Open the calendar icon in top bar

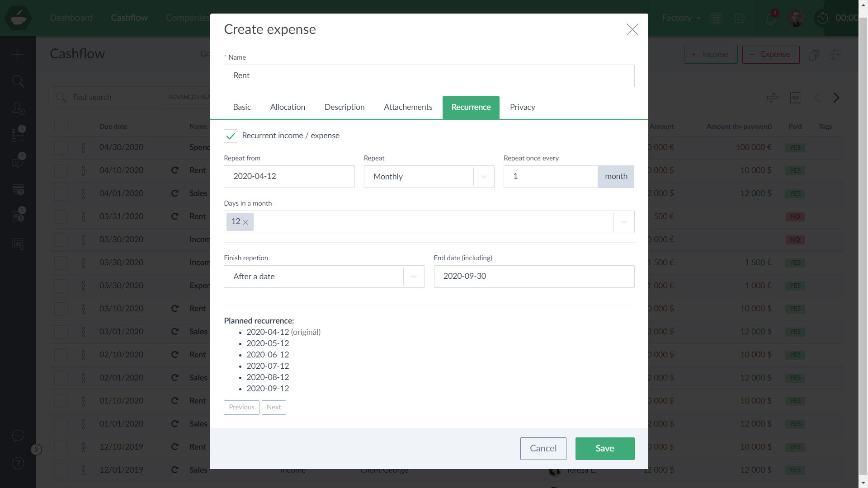(716, 19)
